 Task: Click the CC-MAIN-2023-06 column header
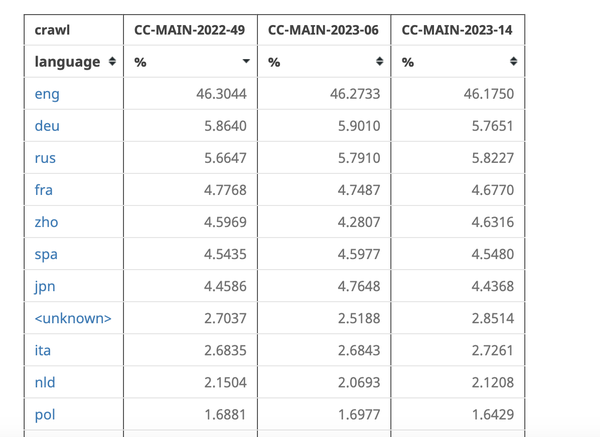click(323, 30)
